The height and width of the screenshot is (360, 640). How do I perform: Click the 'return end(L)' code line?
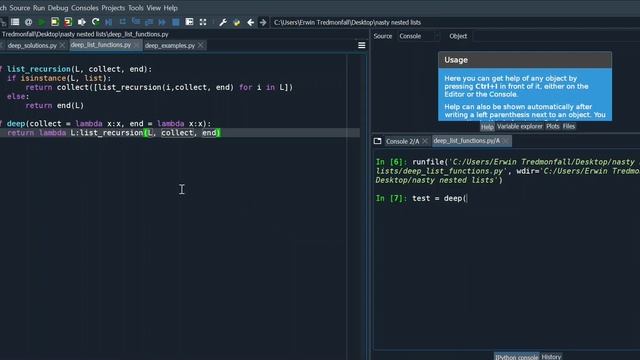[54, 105]
